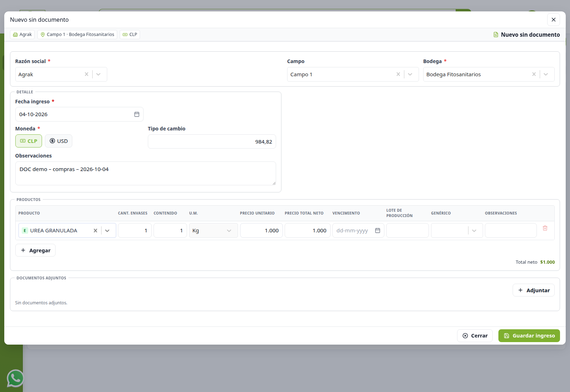
Task: Select CLP as currency
Action: tap(29, 141)
